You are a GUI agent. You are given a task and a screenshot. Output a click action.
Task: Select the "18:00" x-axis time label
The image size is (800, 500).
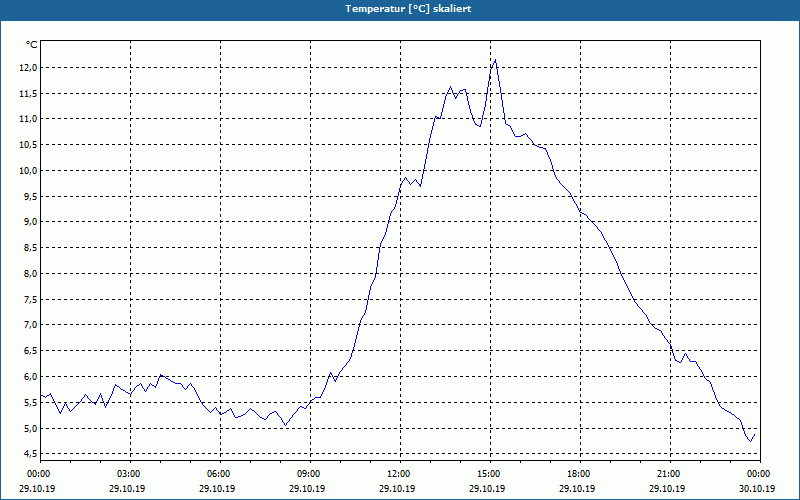point(577,474)
